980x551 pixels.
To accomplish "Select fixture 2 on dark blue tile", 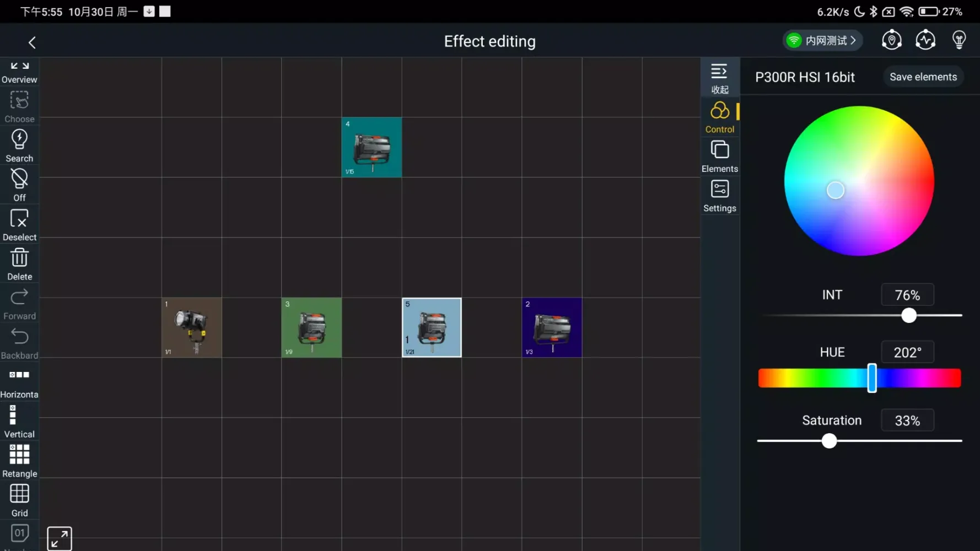I will 552,328.
